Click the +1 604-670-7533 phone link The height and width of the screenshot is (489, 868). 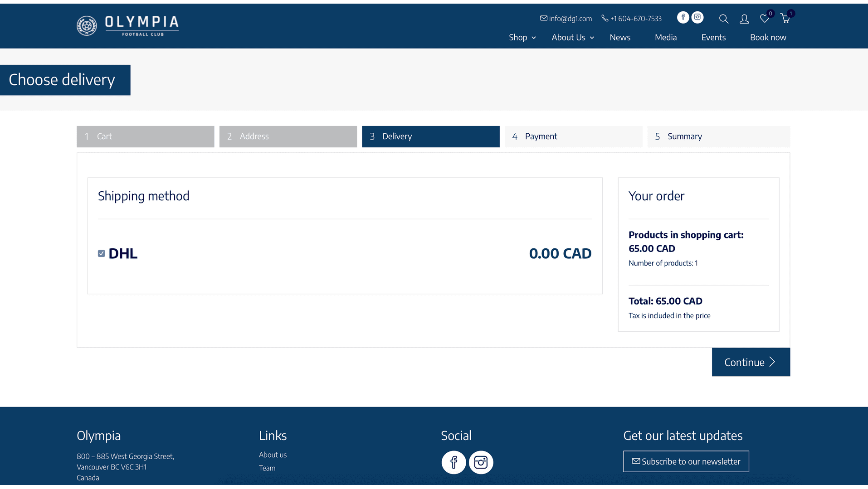631,19
